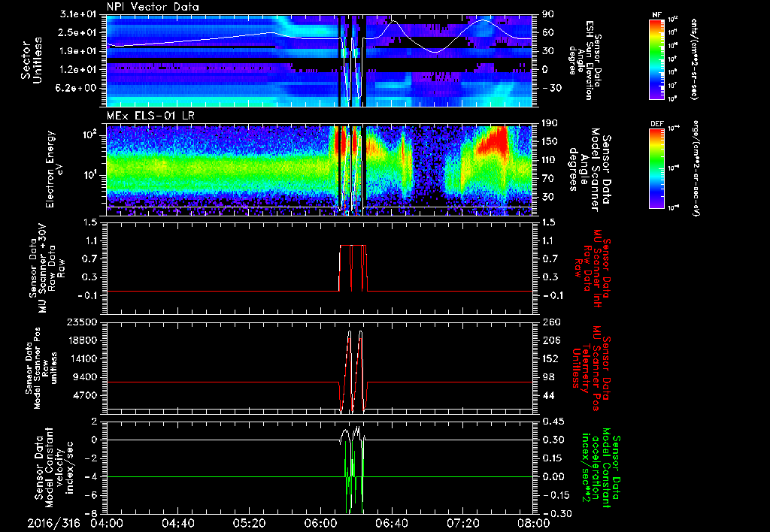Select the 06:40 time axis label

[x=392, y=522]
